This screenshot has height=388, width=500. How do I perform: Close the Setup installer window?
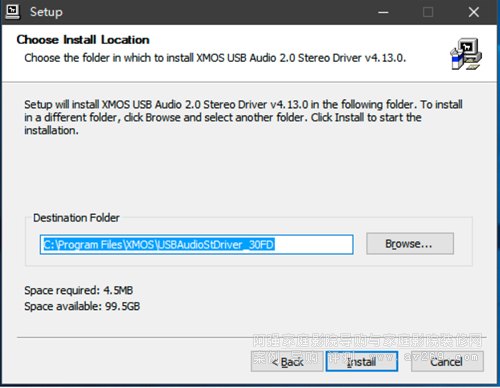473,12
